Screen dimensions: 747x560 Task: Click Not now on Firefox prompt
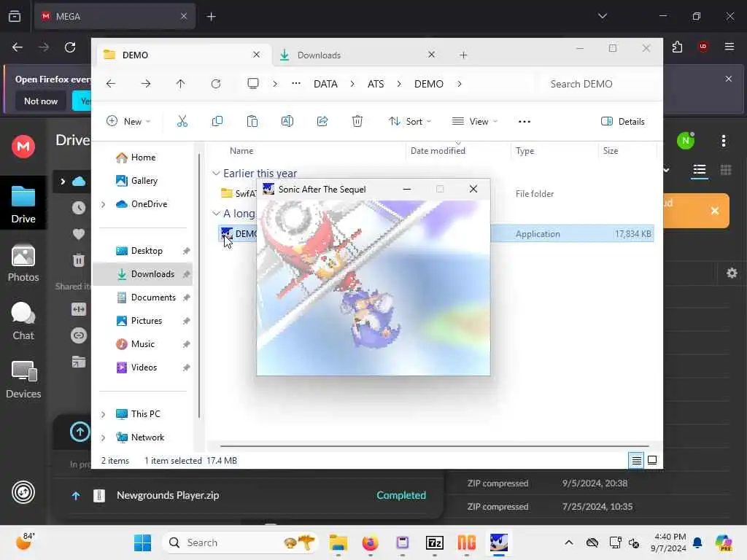point(41,101)
